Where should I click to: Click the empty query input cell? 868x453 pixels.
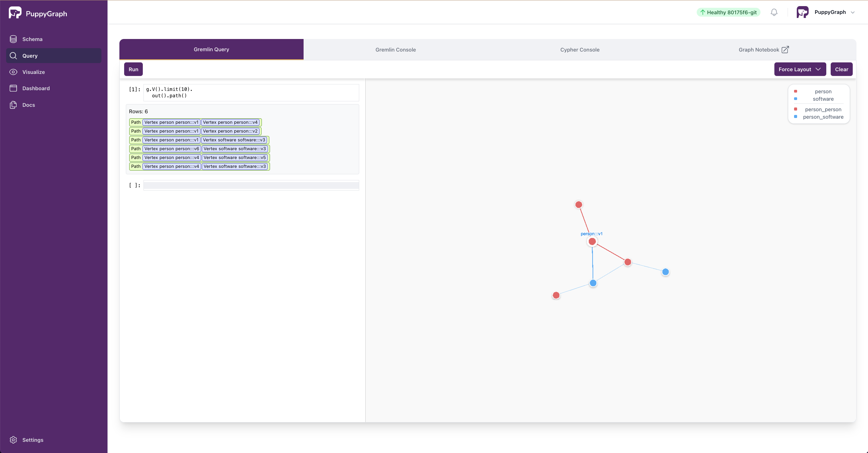[x=251, y=185]
